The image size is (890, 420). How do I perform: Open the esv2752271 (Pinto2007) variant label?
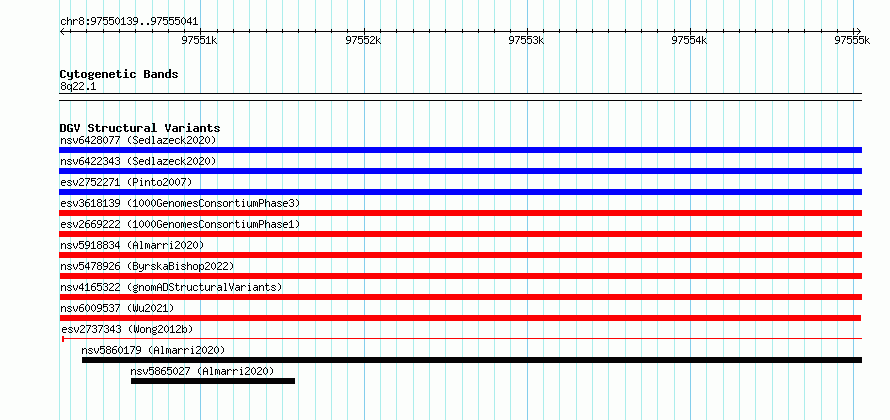(126, 182)
